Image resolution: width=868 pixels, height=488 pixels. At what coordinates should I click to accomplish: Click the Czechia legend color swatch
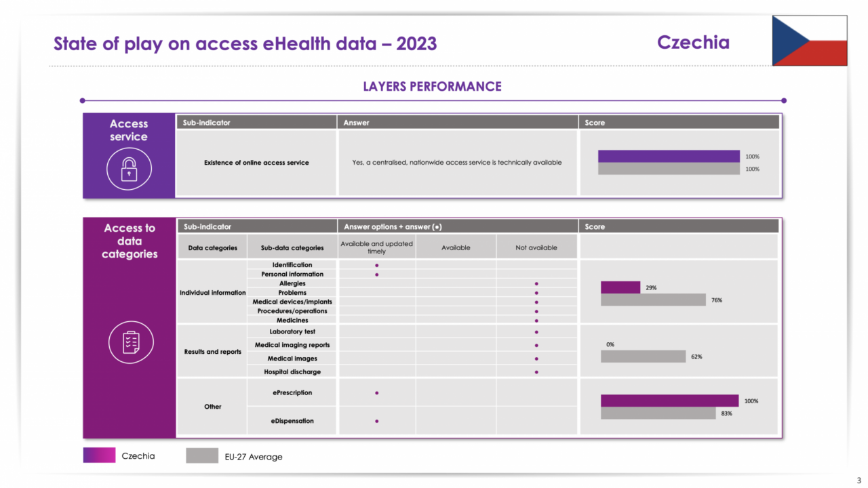(99, 455)
